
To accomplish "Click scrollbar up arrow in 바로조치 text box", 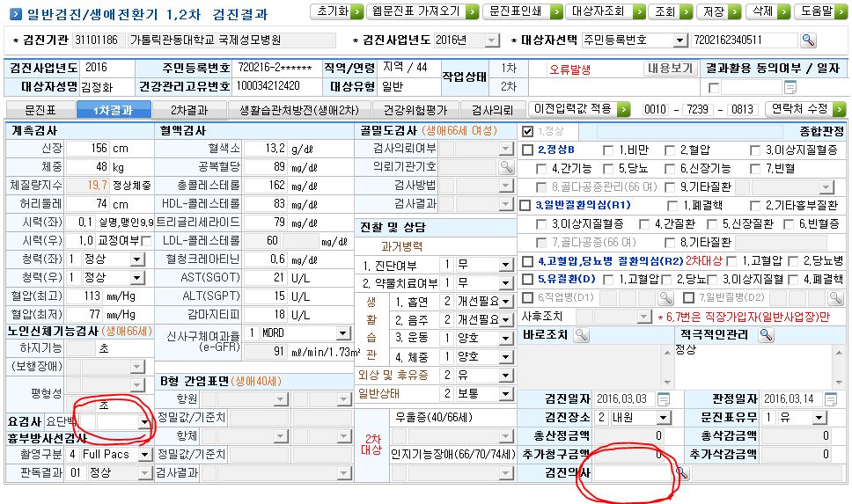I will point(667,353).
